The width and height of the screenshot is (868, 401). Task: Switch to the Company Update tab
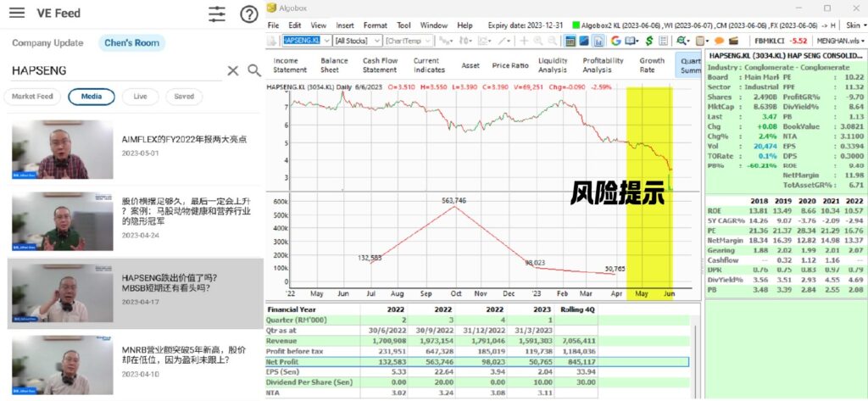[x=47, y=42]
